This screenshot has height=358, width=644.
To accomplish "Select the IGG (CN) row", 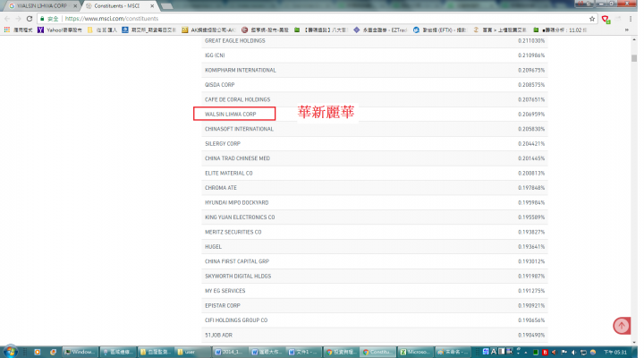I will tap(375, 55).
